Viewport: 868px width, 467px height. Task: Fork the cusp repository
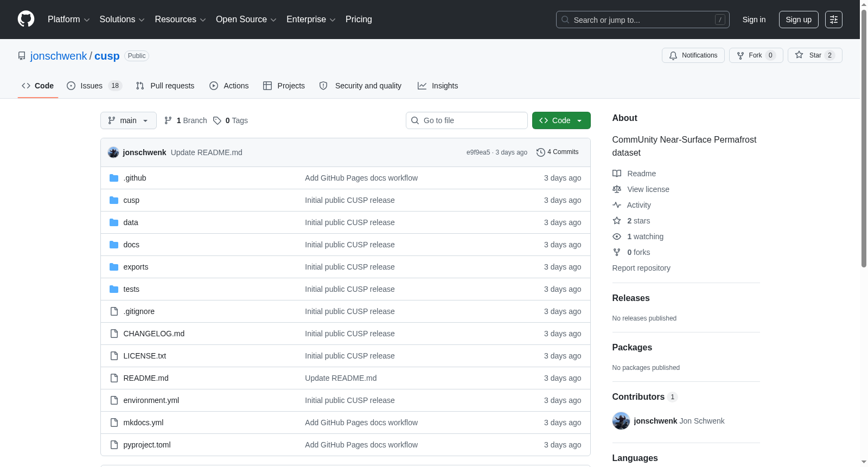756,55
